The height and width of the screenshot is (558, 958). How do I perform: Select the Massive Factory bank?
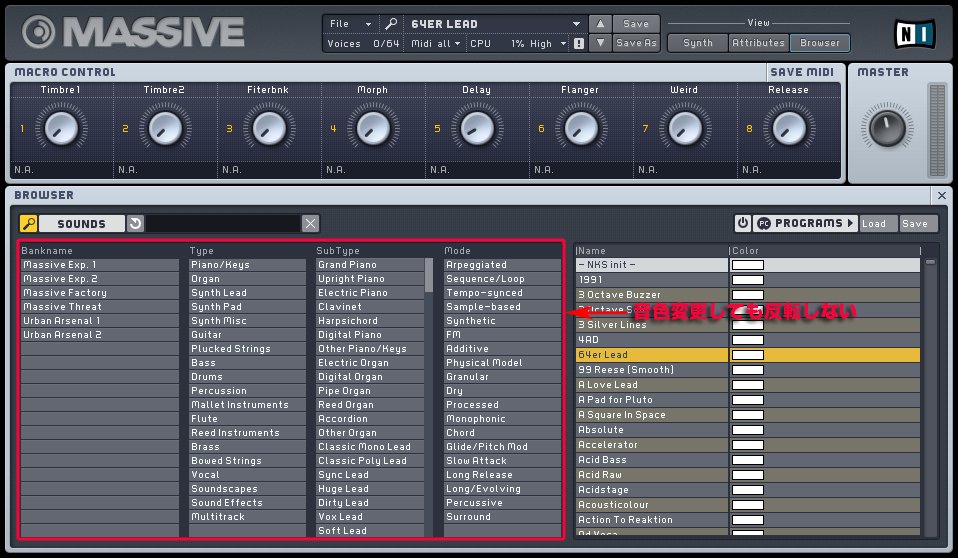(x=100, y=293)
